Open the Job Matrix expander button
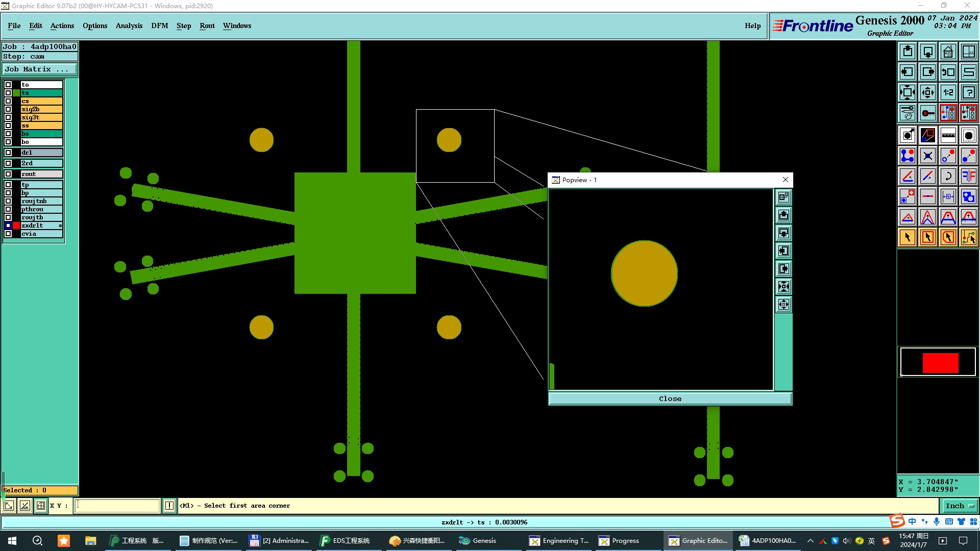 [x=40, y=69]
